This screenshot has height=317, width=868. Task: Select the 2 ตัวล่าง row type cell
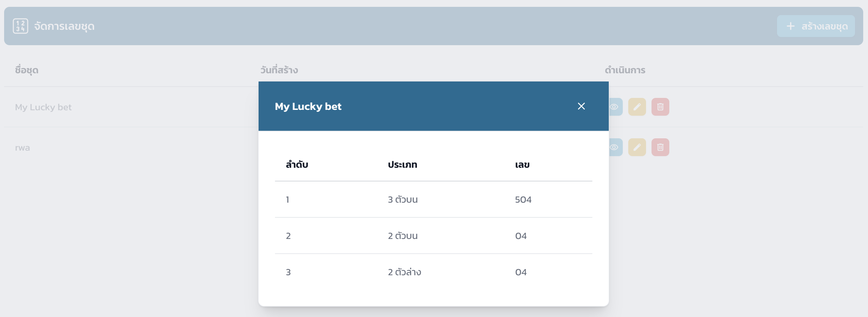[404, 272]
